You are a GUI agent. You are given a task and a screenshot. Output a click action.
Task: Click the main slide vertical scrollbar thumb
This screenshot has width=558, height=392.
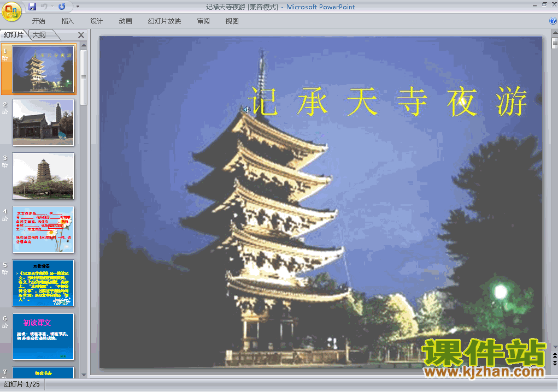click(x=555, y=43)
